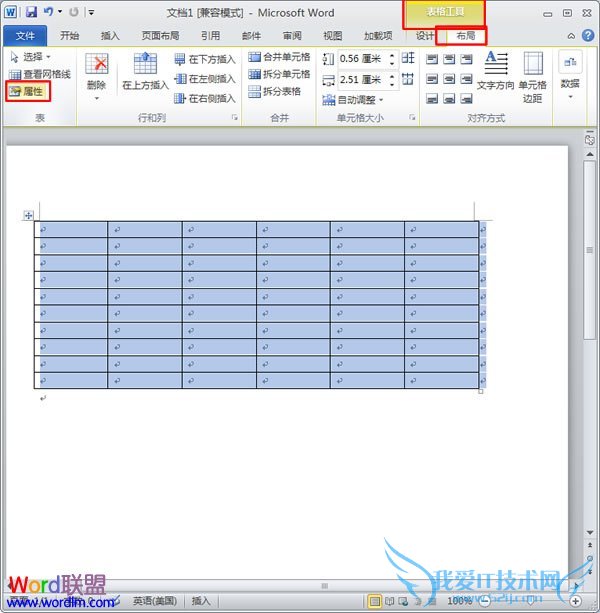
Task: Switch to the 开始 ribbon tab
Action: 70,36
